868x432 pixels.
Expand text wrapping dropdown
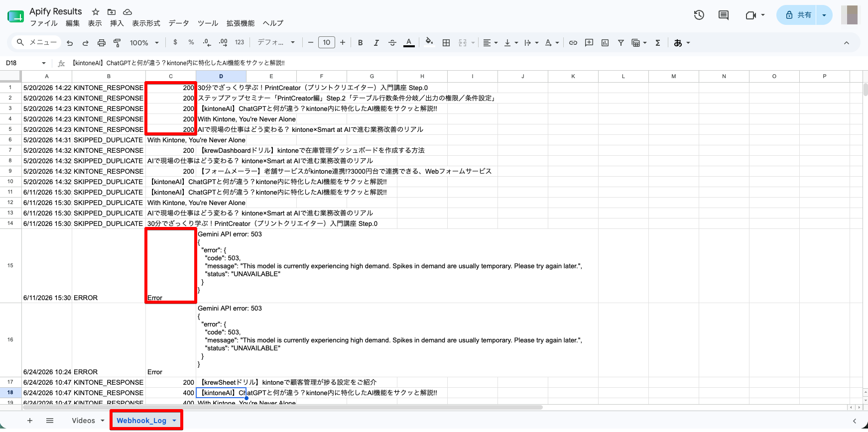click(537, 43)
